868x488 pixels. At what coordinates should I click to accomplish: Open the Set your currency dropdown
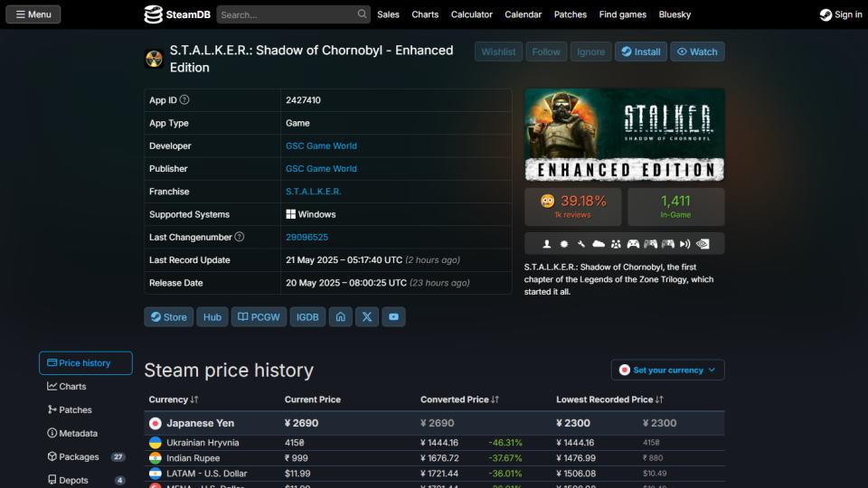pyautogui.click(x=667, y=370)
